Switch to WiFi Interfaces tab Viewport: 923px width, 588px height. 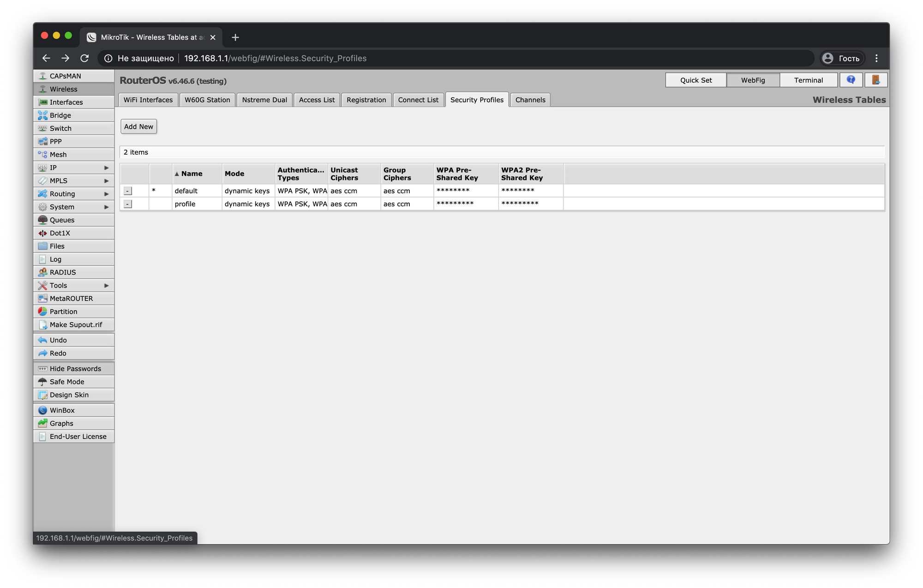click(148, 100)
